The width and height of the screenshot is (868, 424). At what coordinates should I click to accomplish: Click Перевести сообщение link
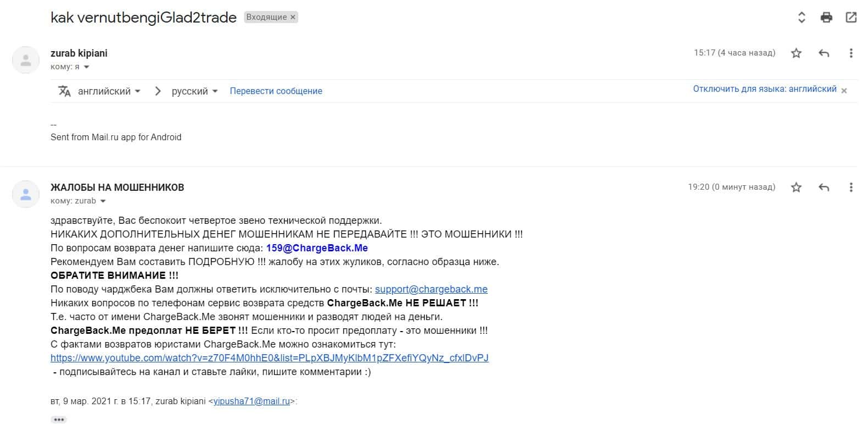coord(276,91)
